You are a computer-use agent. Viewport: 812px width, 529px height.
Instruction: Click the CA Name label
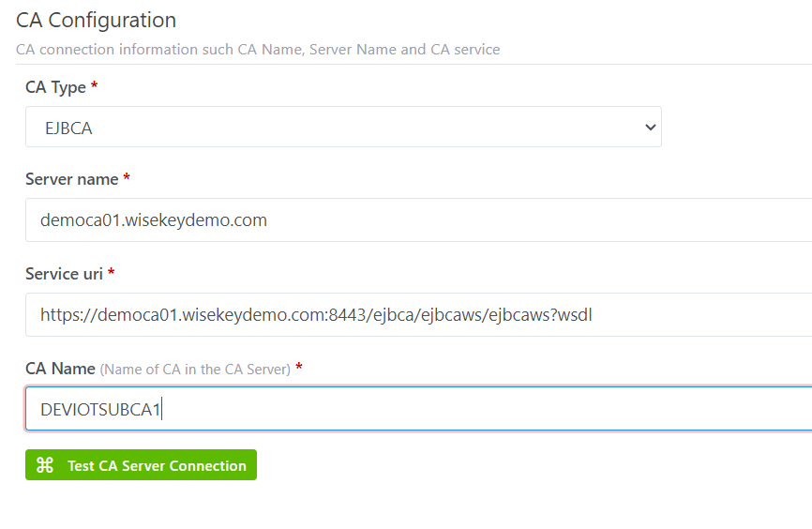60,369
